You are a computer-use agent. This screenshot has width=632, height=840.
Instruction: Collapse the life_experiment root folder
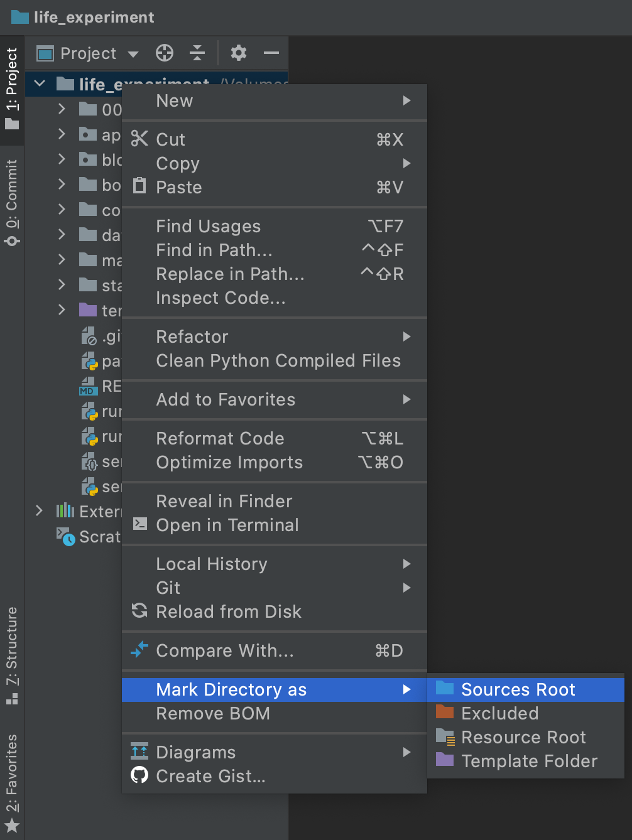click(x=40, y=83)
